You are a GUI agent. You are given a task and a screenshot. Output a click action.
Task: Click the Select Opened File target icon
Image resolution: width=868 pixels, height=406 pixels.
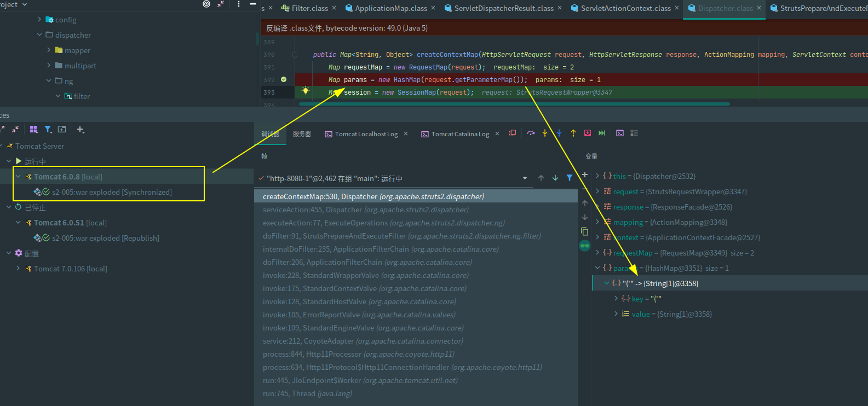[x=206, y=4]
